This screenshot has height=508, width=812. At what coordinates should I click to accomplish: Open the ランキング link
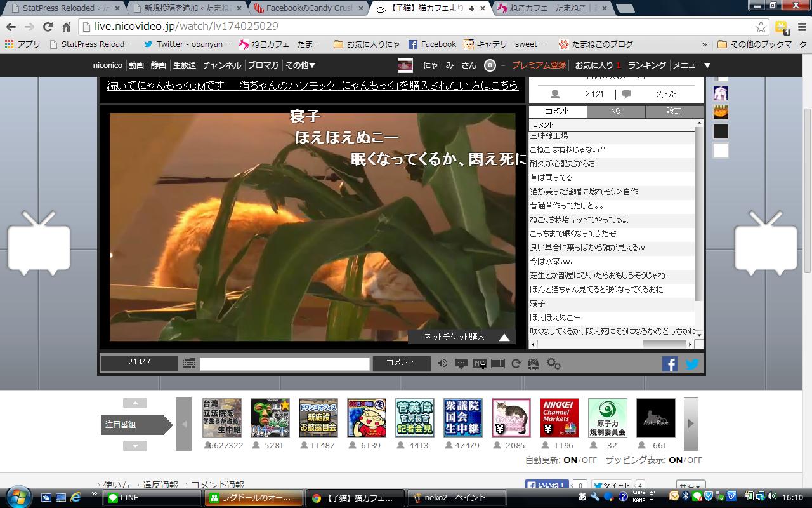647,65
